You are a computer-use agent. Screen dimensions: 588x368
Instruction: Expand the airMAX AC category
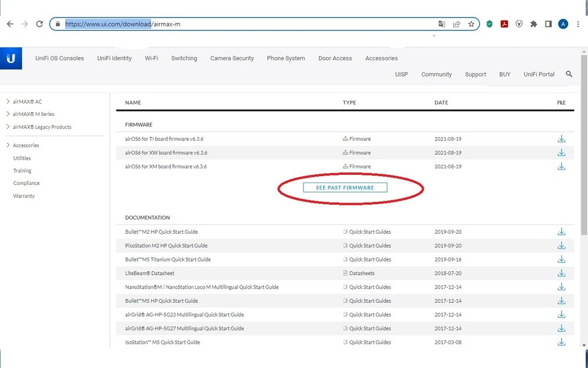coord(27,102)
